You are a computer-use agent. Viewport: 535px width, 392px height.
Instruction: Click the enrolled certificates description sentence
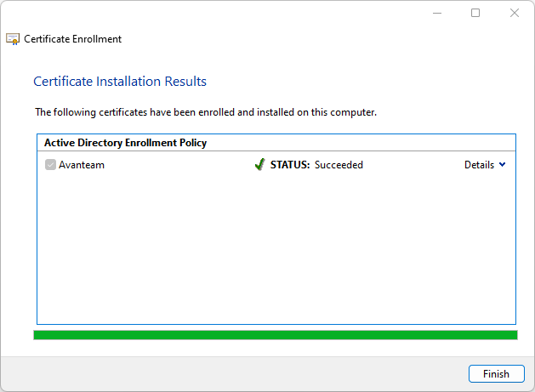205,112
